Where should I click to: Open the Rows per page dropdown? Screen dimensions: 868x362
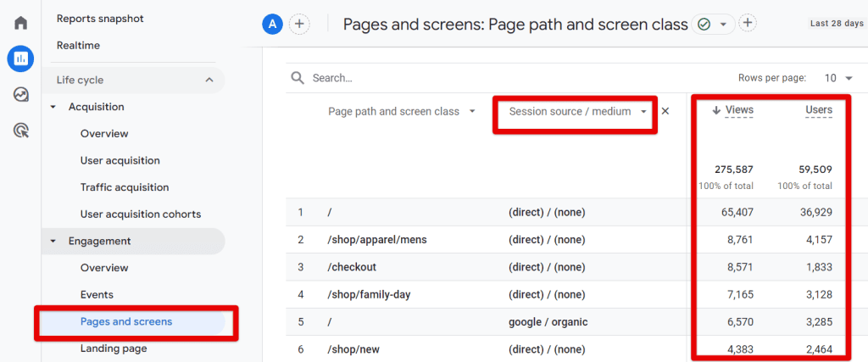click(x=838, y=78)
